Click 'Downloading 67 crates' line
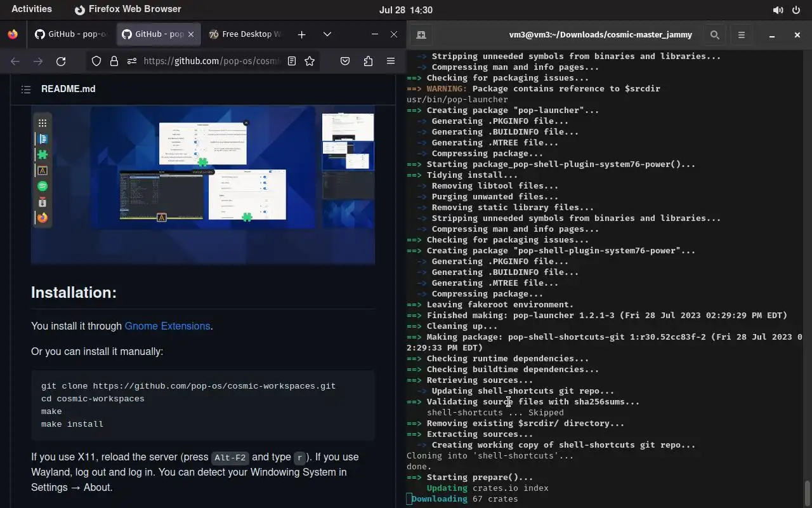The width and height of the screenshot is (812, 508). pyautogui.click(x=465, y=499)
